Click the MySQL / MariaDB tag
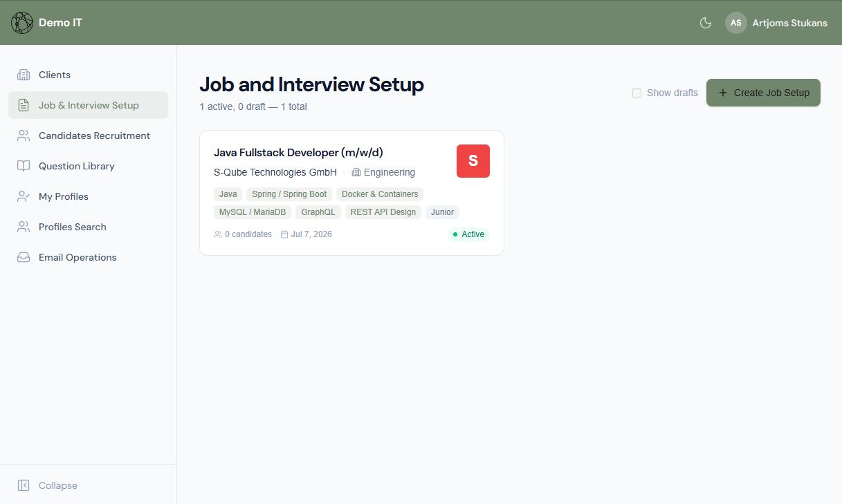842x504 pixels. (253, 212)
